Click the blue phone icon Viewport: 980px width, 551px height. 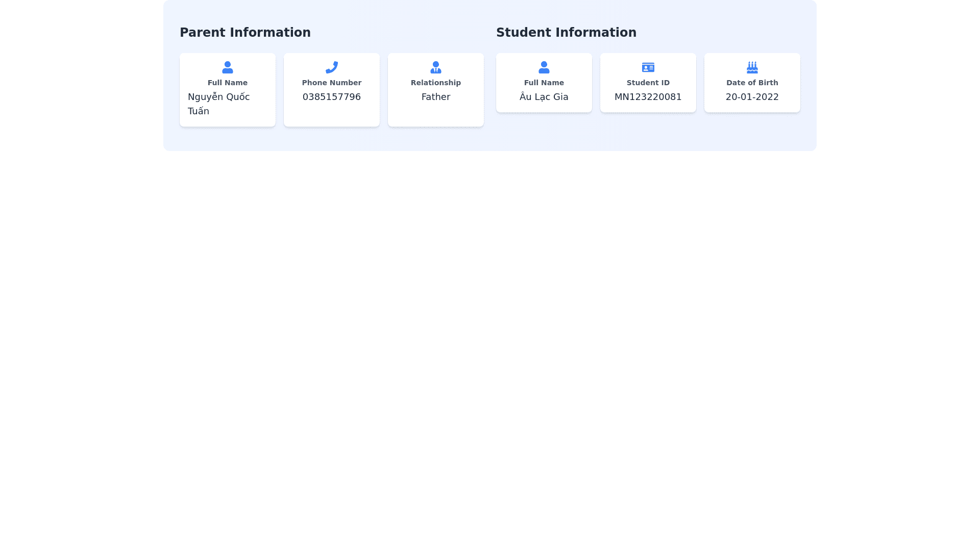331,67
